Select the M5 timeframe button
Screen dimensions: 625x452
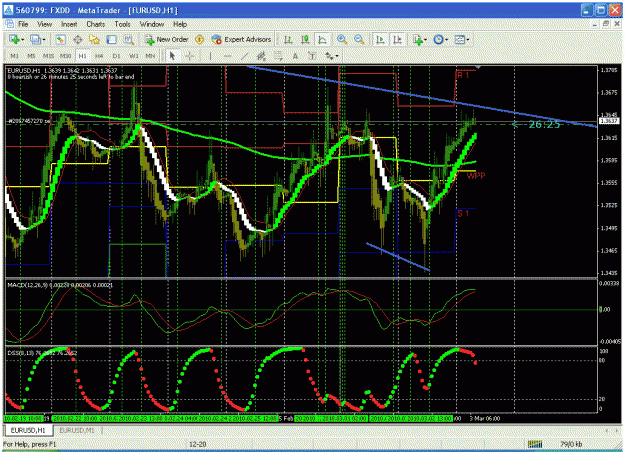pyautogui.click(x=31, y=56)
